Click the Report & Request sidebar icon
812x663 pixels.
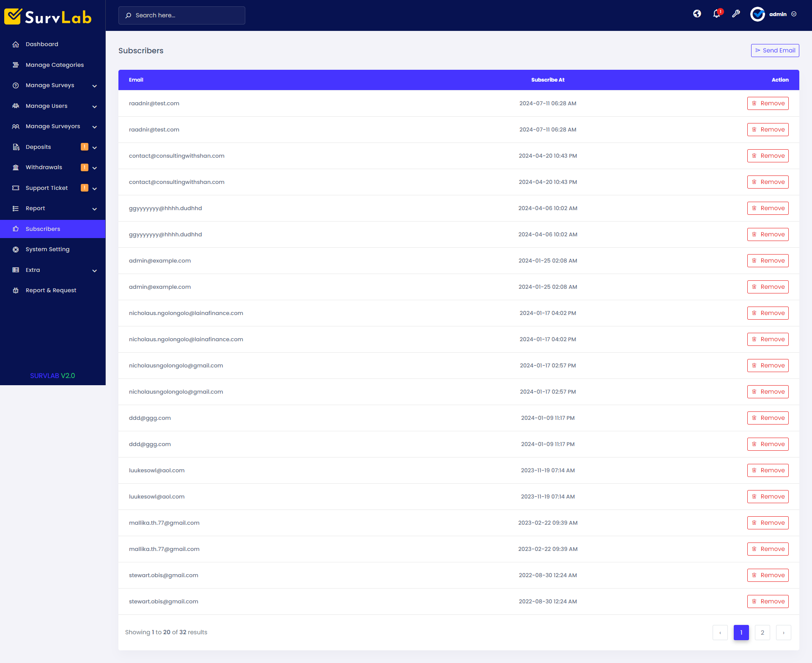[16, 290]
